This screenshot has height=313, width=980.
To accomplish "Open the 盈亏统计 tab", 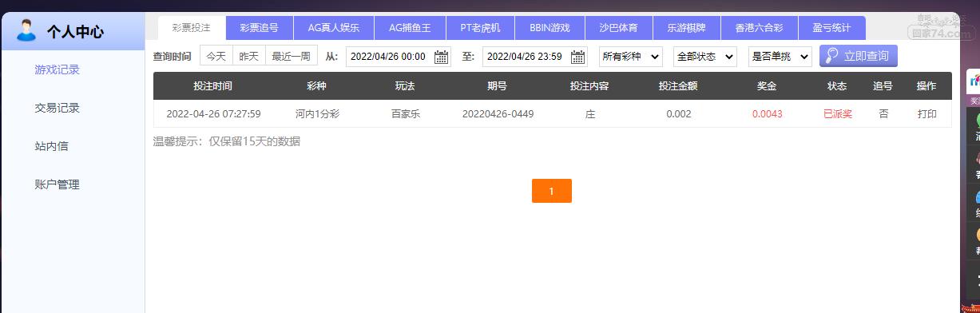I will 832,28.
